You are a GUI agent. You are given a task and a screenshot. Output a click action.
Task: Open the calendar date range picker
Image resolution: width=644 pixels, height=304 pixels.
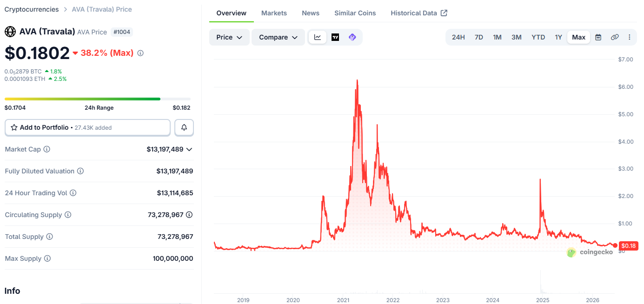(x=598, y=37)
